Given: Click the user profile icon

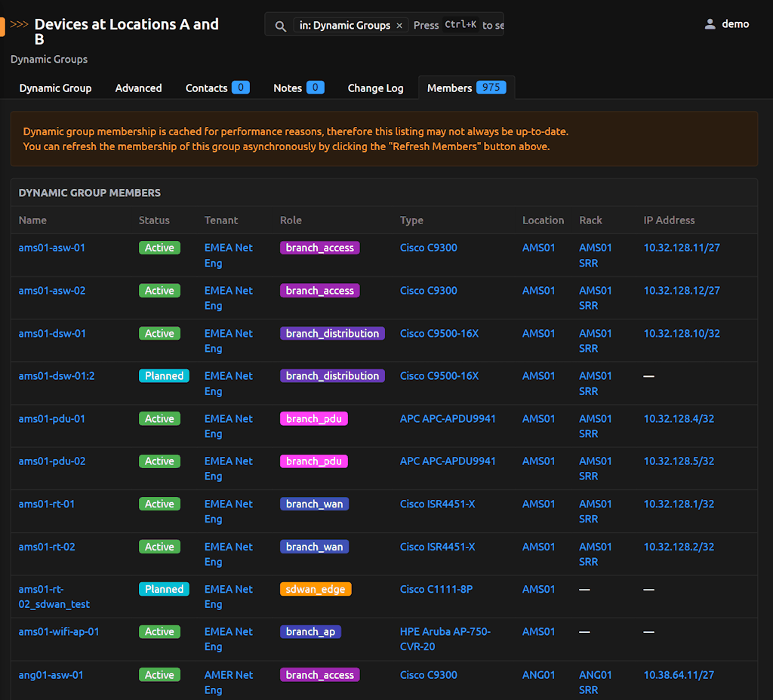Looking at the screenshot, I should click(710, 24).
